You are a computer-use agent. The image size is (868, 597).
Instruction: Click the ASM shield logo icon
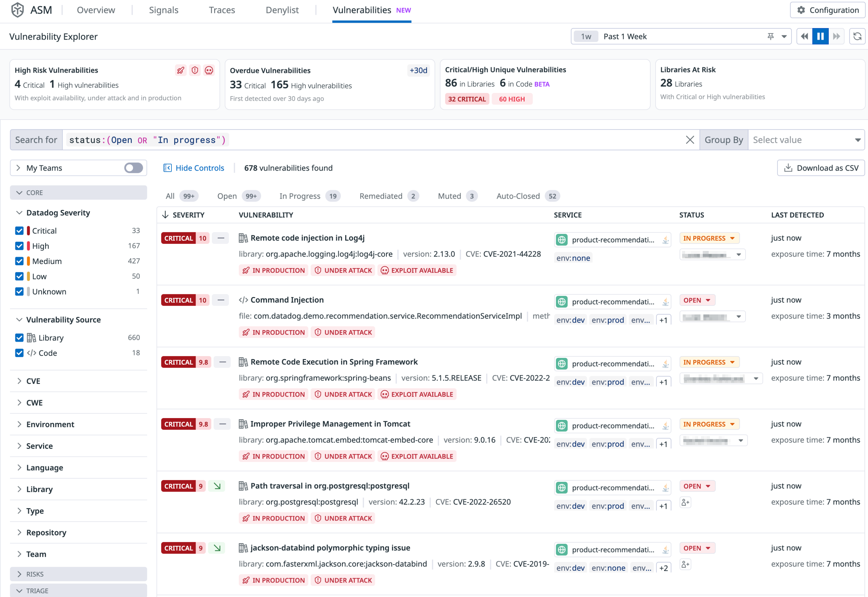click(17, 10)
